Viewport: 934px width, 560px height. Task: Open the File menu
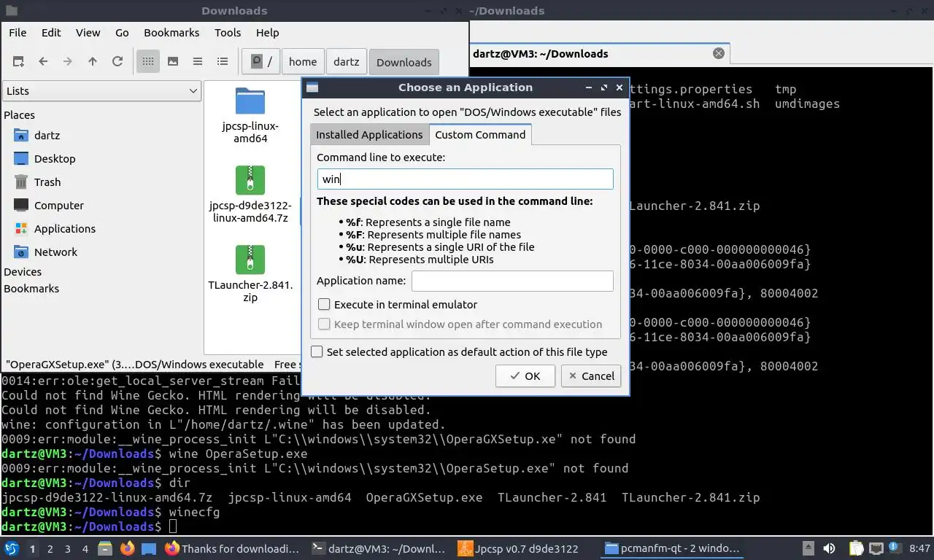(18, 33)
